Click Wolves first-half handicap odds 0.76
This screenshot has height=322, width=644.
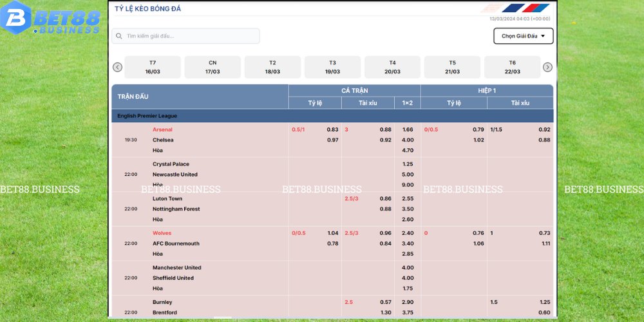pyautogui.click(x=478, y=233)
